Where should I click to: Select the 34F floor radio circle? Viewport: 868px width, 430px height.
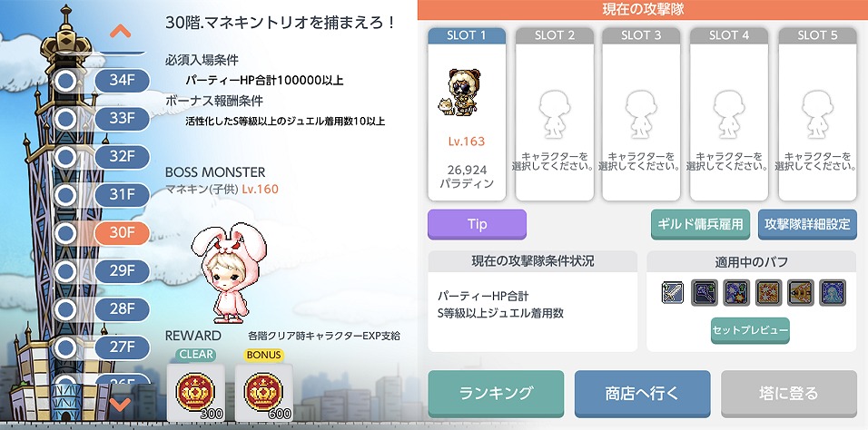66,81
